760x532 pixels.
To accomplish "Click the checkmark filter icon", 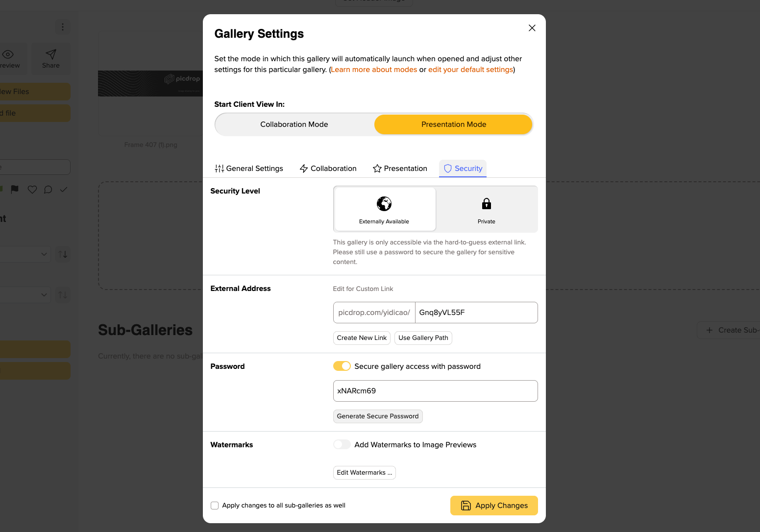I will pos(64,190).
